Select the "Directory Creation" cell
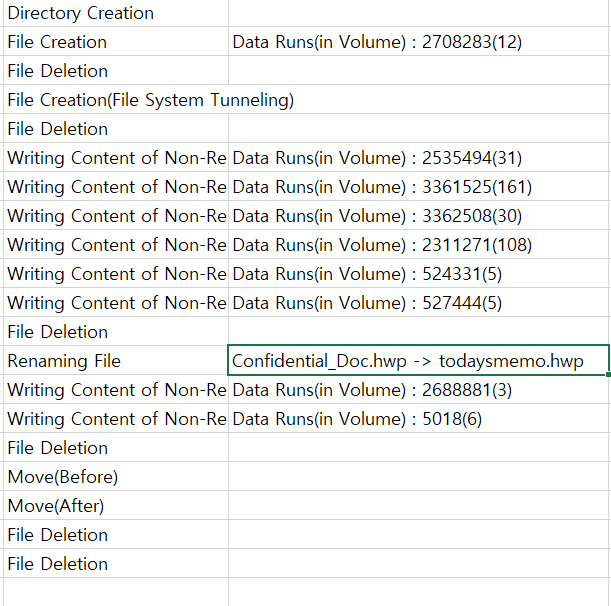The width and height of the screenshot is (611, 606). (116, 13)
